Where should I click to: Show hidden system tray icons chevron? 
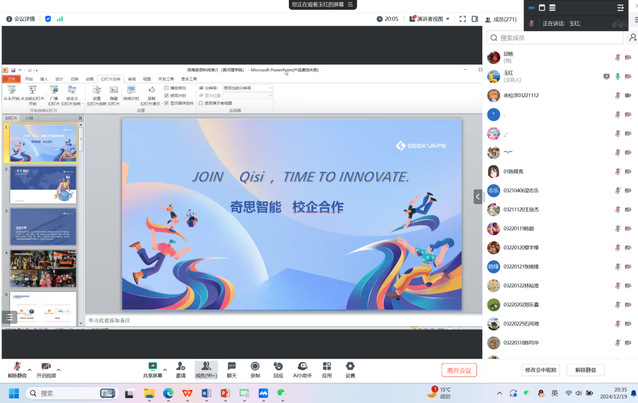pyautogui.click(x=499, y=393)
